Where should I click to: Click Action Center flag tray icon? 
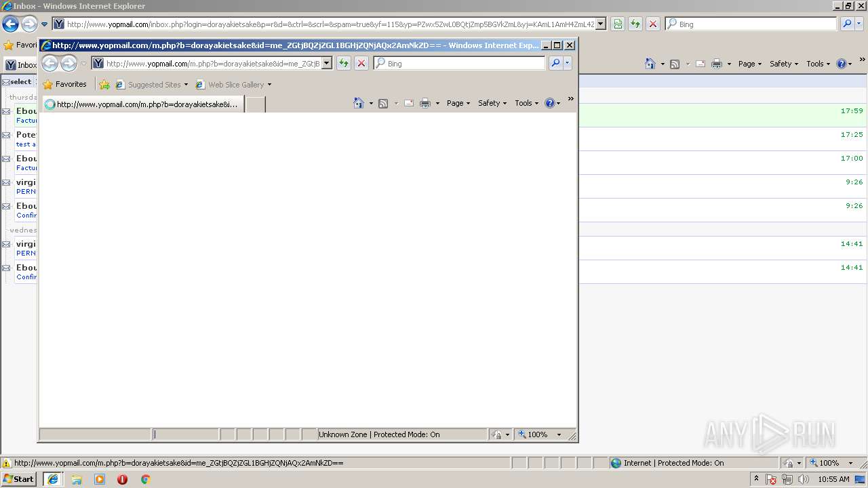[771, 479]
